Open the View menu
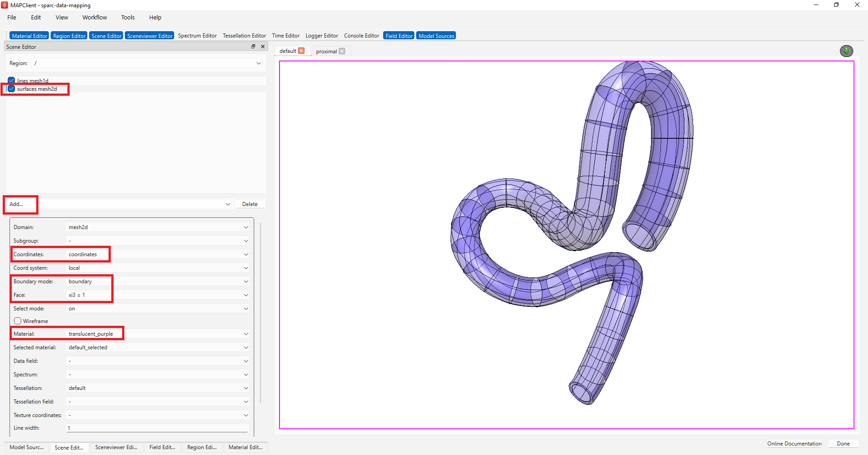The image size is (868, 455). [x=62, y=17]
